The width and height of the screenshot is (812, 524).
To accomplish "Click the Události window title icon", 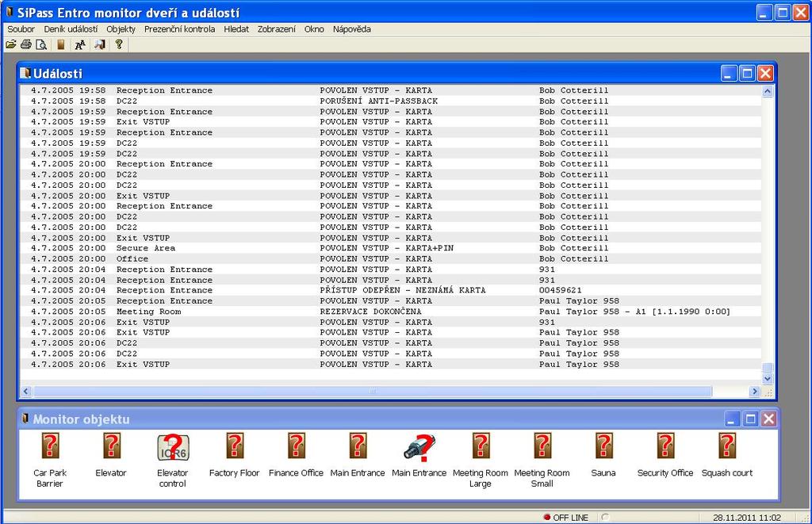I will [25, 74].
